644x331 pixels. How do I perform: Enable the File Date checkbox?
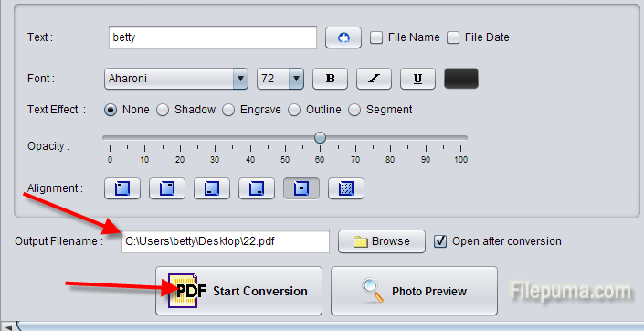[453, 37]
